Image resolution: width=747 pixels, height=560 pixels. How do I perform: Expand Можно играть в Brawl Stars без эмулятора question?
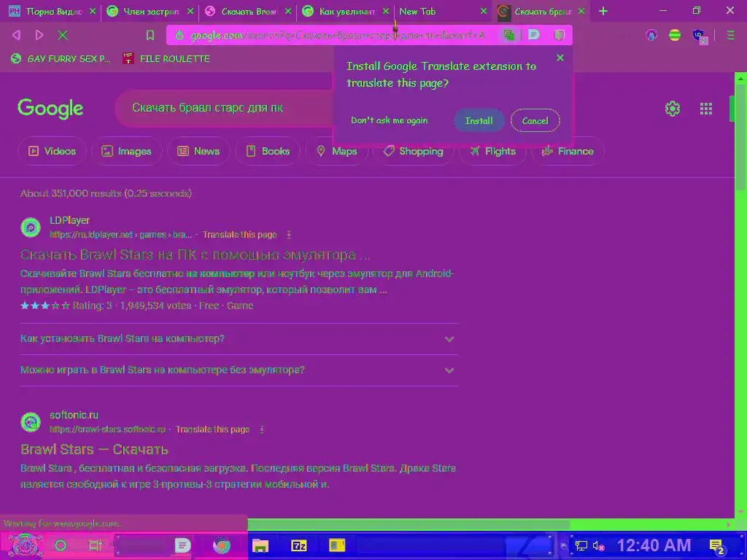[x=239, y=370]
